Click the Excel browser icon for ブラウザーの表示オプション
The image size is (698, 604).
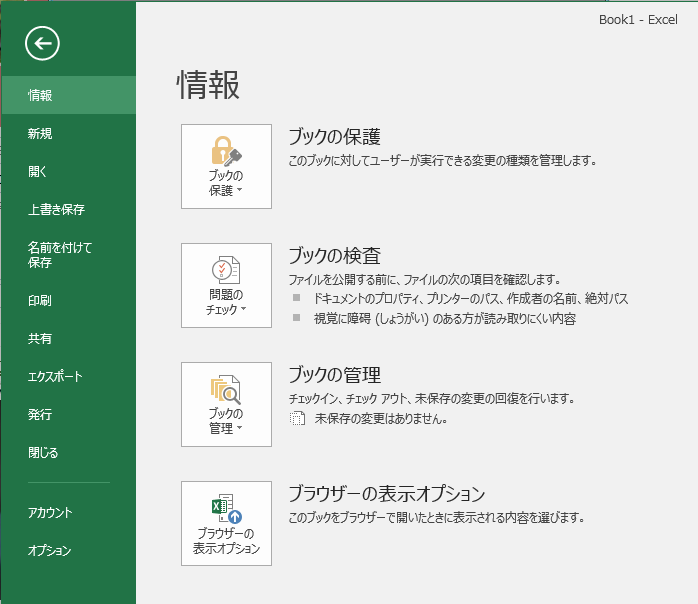click(x=226, y=508)
